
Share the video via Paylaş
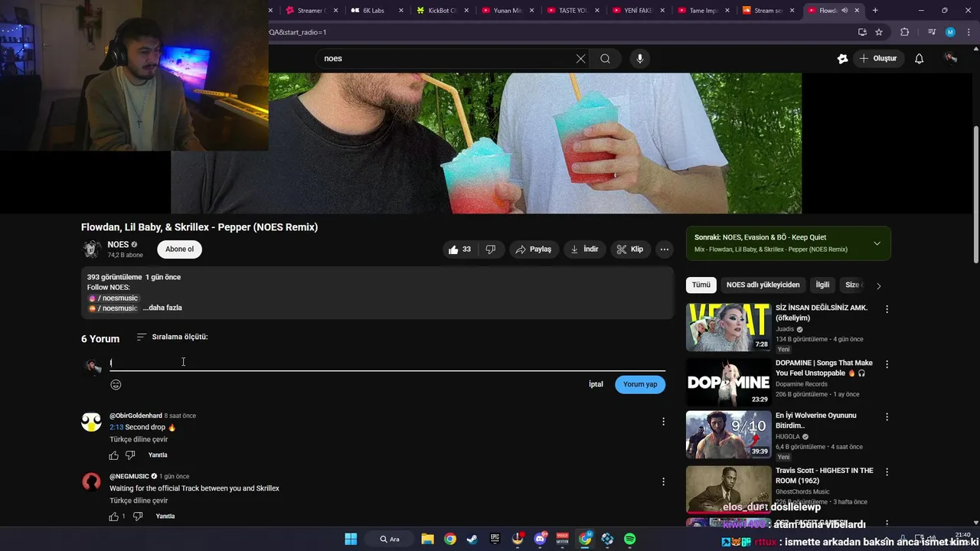(534, 249)
